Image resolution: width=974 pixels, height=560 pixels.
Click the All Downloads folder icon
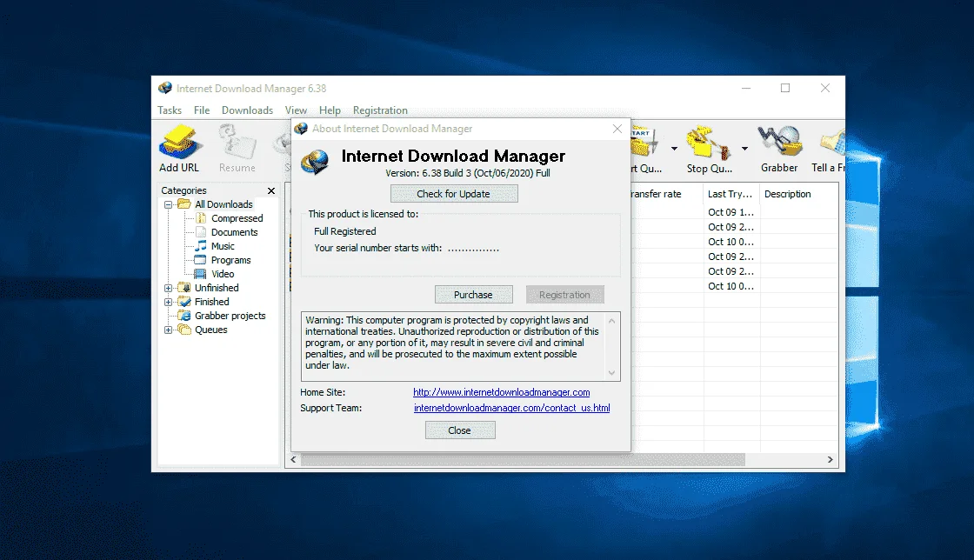(183, 204)
